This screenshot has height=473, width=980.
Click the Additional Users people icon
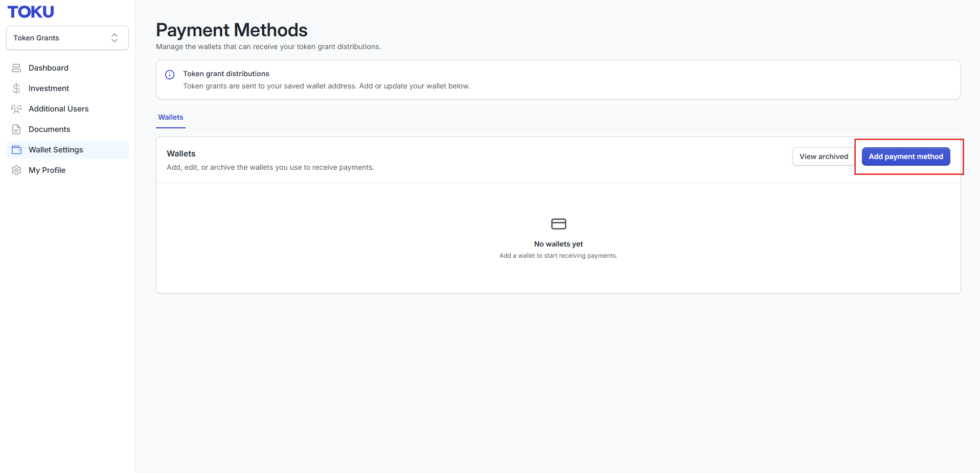[16, 109]
